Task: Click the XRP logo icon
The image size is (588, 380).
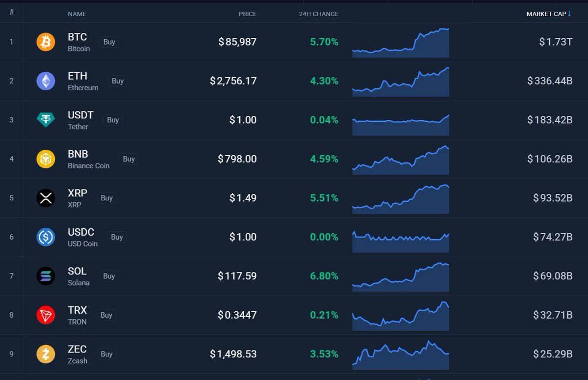Action: click(x=46, y=198)
